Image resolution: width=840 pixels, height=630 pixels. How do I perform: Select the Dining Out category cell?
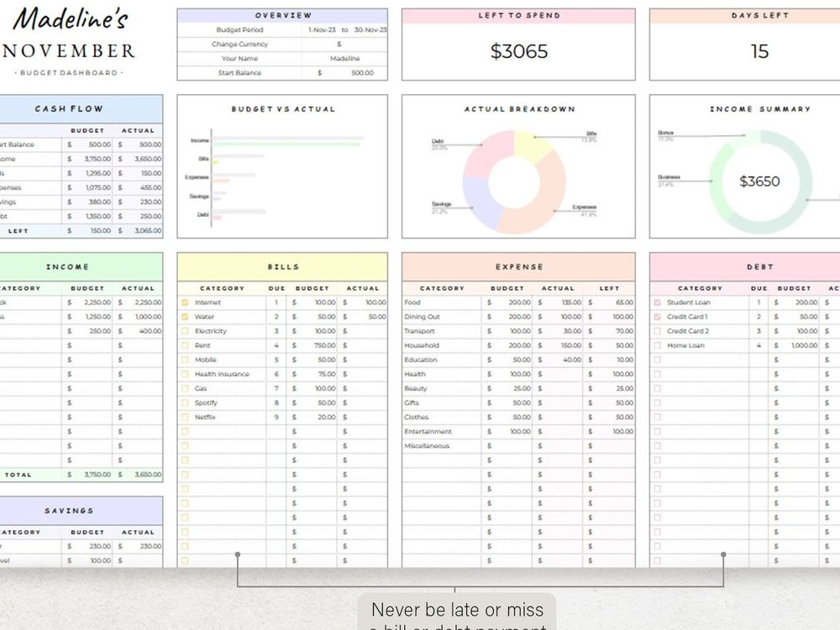coord(442,318)
